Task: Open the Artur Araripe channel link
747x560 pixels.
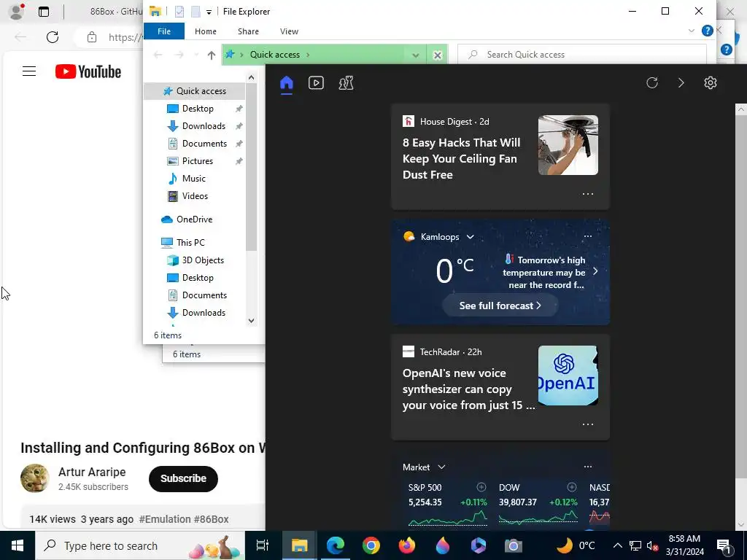Action: click(x=92, y=472)
